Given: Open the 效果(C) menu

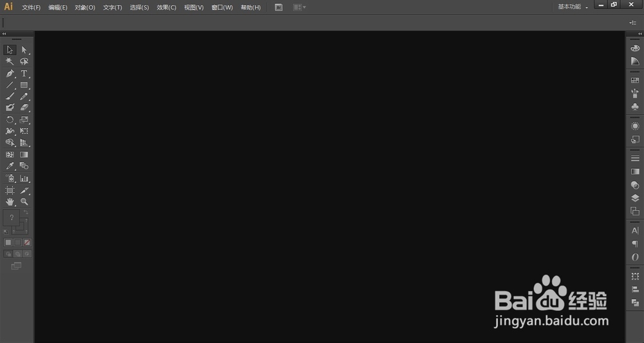Looking at the screenshot, I should (x=166, y=7).
